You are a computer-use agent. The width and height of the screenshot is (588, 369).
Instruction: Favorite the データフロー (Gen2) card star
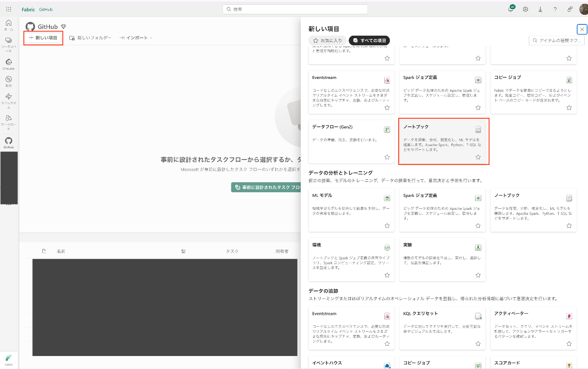(387, 157)
